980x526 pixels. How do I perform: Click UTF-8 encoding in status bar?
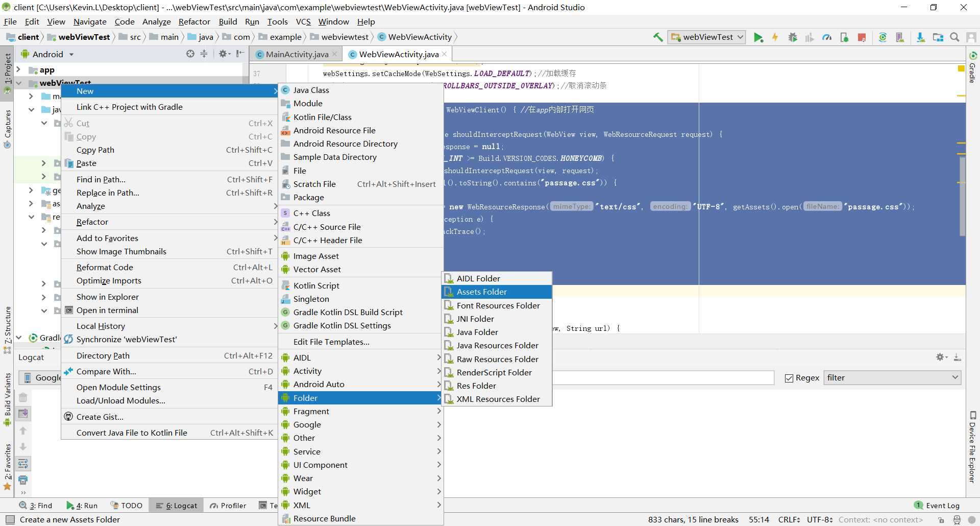(820, 519)
